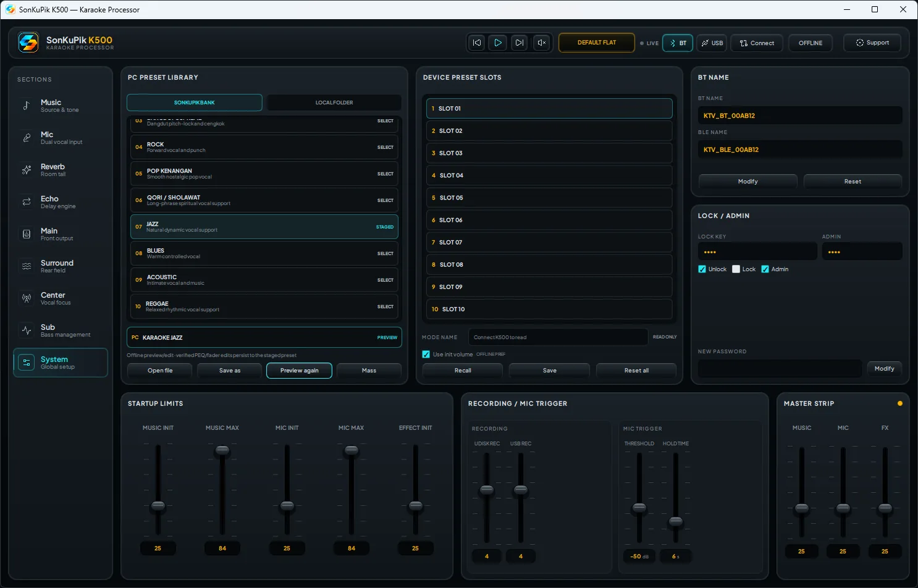Start playback with the play button

click(498, 43)
